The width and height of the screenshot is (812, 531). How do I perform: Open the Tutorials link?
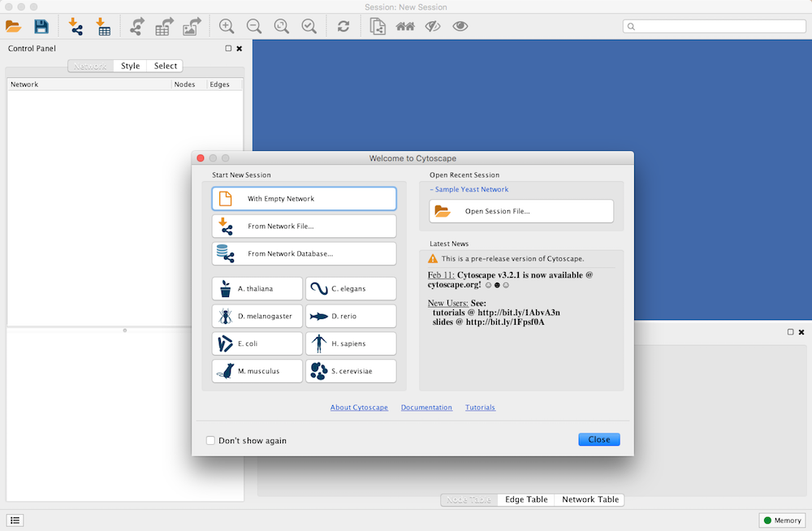(480, 408)
